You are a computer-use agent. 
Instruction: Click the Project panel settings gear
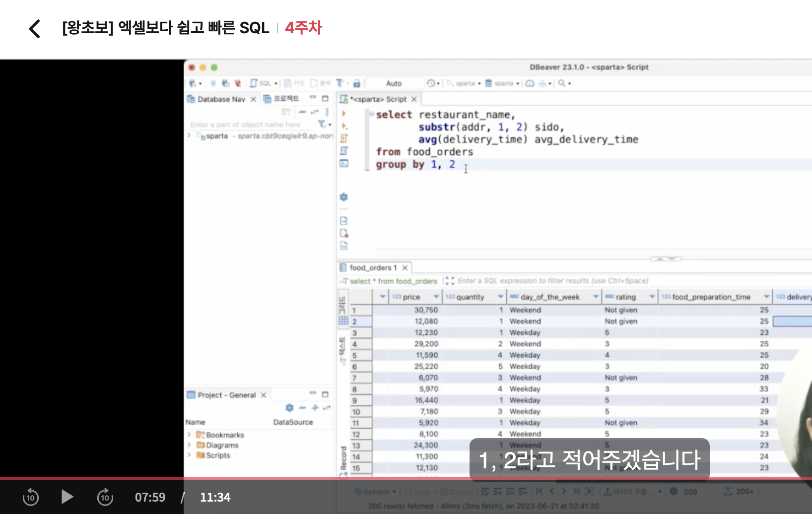(289, 407)
